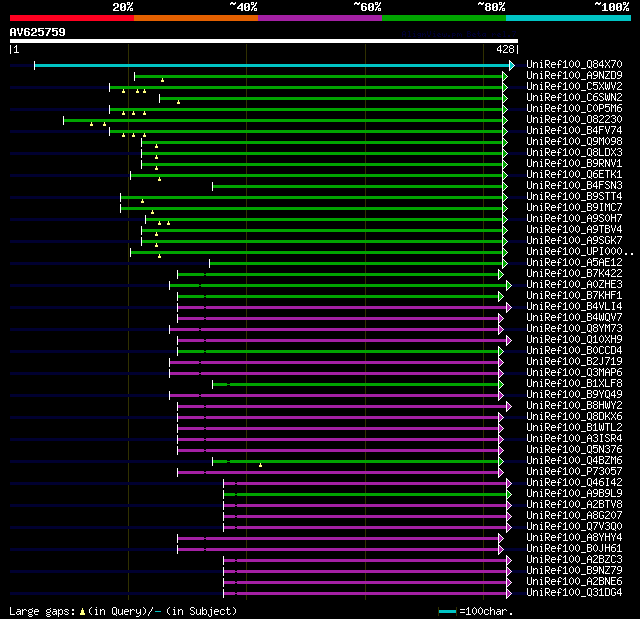Select UniRef100_A2BZC3 at right
Screen dimensions: 640x619
pyautogui.click(x=574, y=560)
